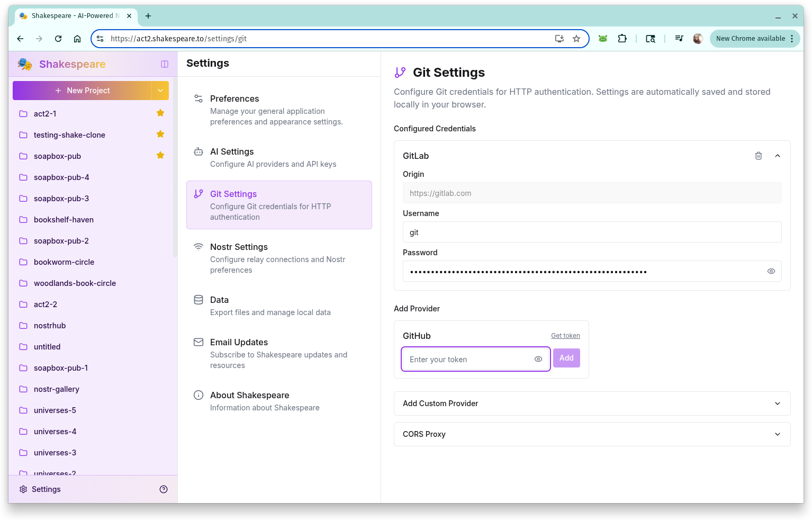Click the Git branch icon beside Git Settings
Image resolution: width=812 pixels, height=520 pixels.
coord(199,193)
